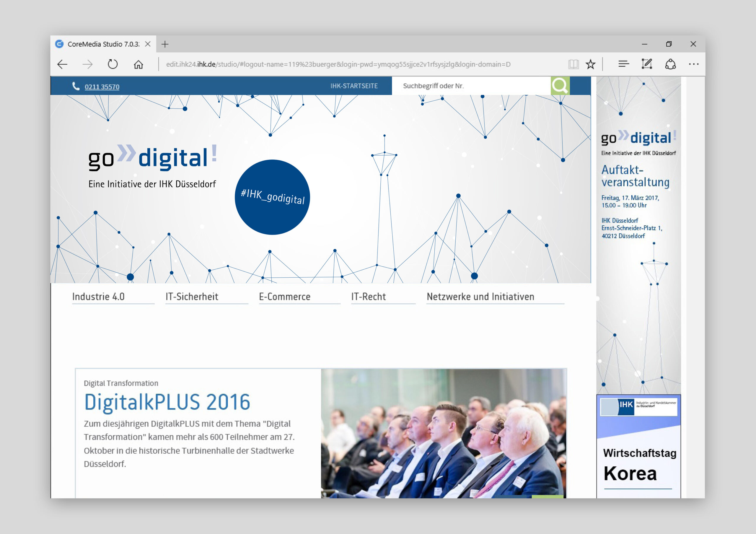The width and height of the screenshot is (756, 534).
Task: Click the go digital logo in banner
Action: pos(152,158)
